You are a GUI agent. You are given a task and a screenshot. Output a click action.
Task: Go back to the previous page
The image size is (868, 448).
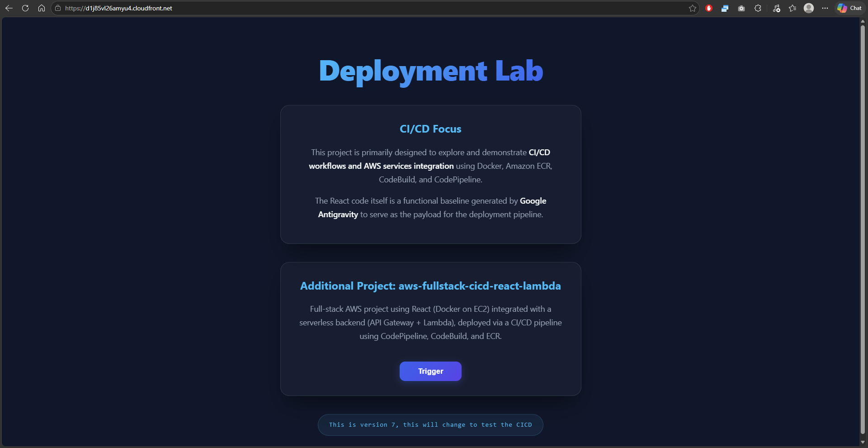[9, 8]
